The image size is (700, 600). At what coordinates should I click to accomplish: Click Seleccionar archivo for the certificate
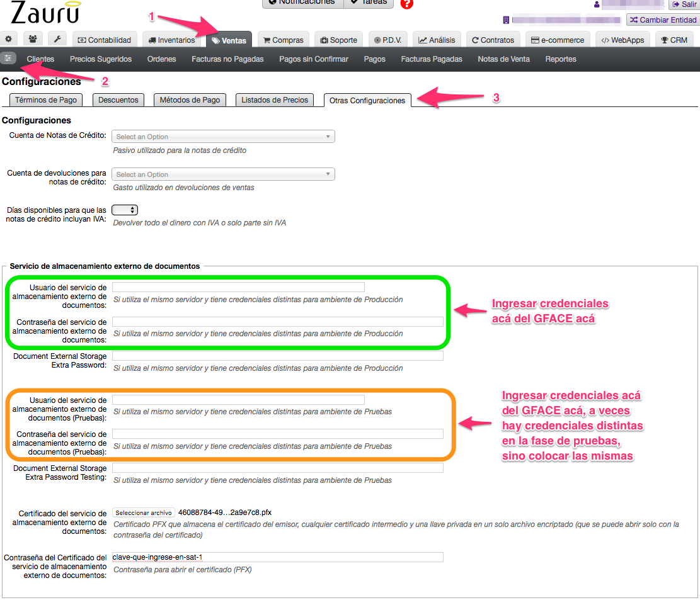point(144,513)
